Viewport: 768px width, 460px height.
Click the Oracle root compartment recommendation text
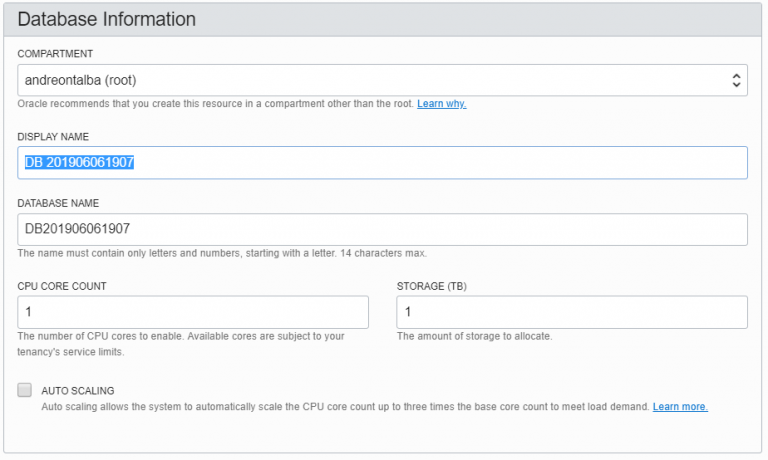pos(215,104)
